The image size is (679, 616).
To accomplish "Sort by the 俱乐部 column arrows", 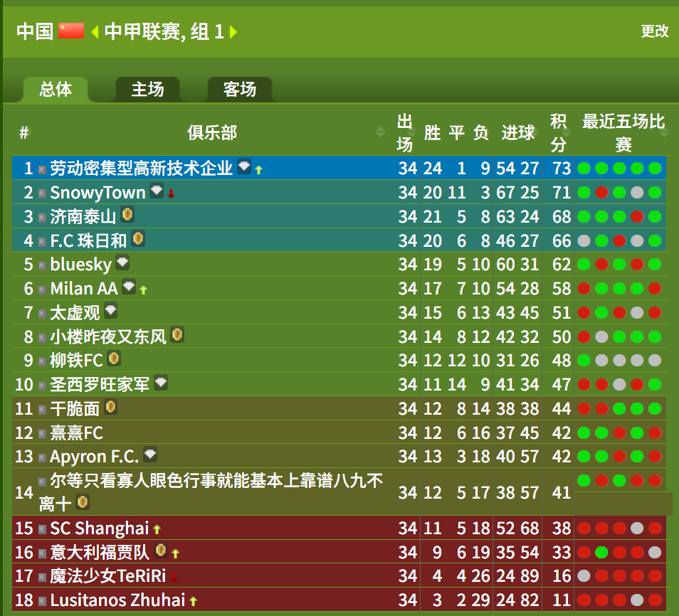I will pos(380,132).
